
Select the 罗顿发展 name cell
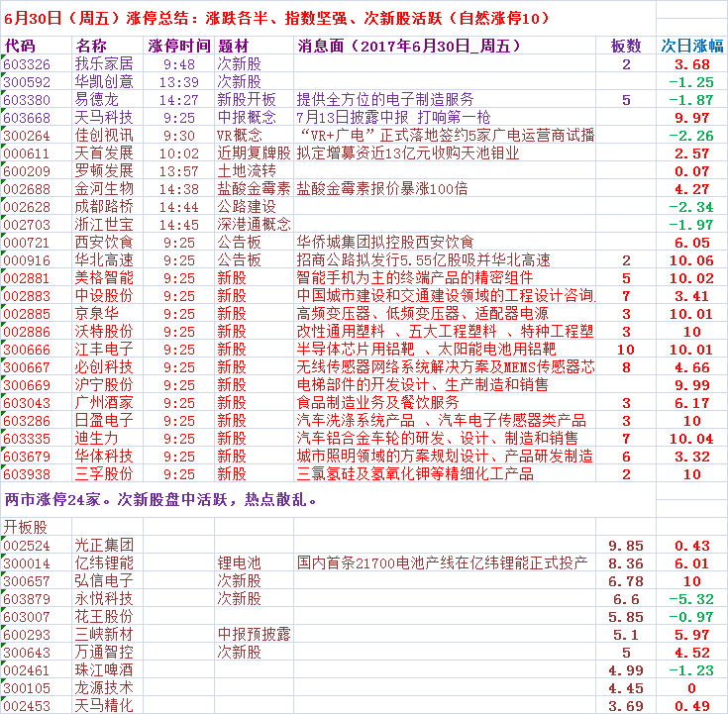pyautogui.click(x=107, y=171)
